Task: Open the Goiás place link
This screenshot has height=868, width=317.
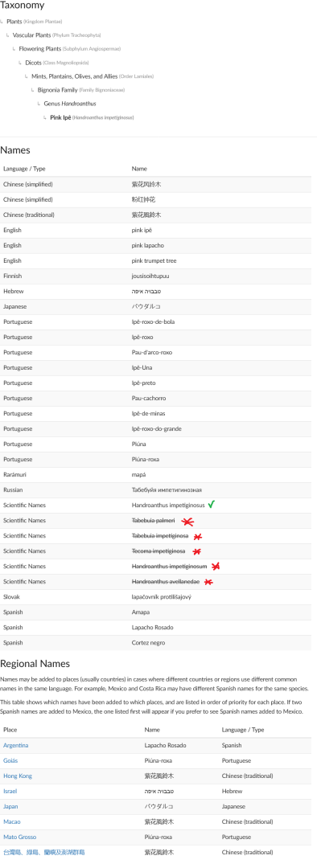Action: tap(11, 760)
